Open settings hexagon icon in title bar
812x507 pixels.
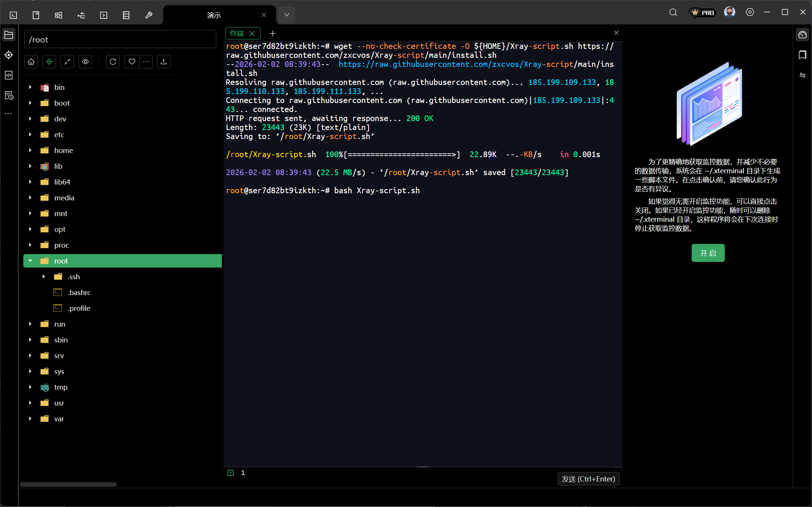750,12
